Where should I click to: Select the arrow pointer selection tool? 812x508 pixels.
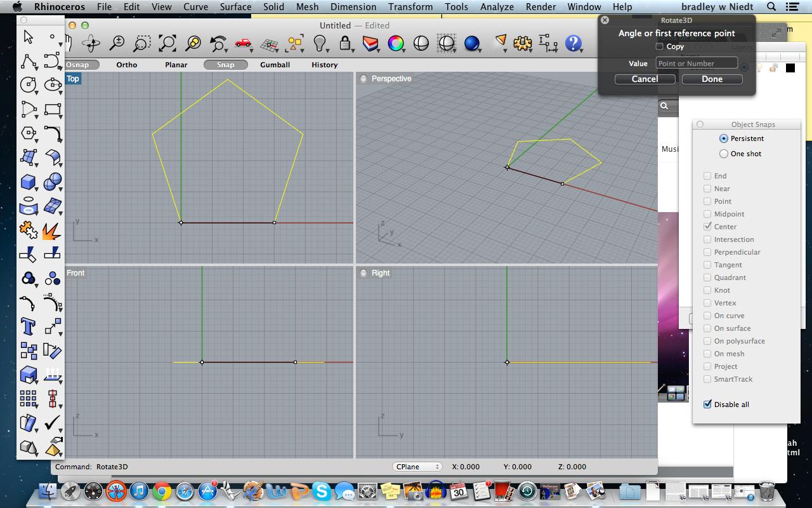[x=28, y=37]
